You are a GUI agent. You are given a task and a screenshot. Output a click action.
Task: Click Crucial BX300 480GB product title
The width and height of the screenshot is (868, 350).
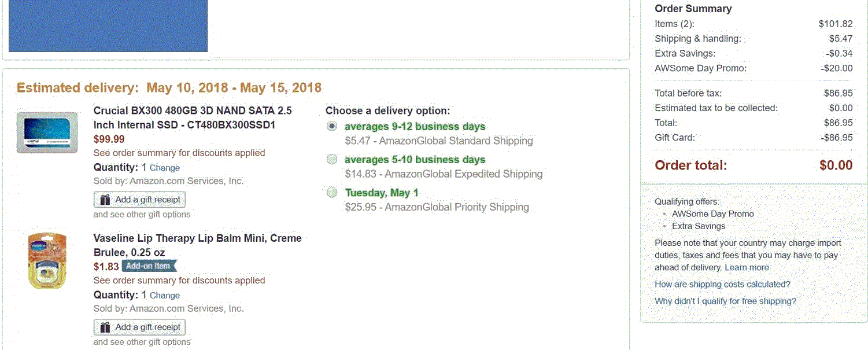coord(193,117)
